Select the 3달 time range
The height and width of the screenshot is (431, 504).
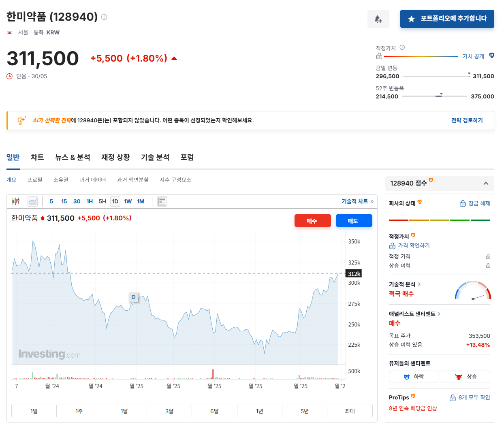pyautogui.click(x=169, y=411)
